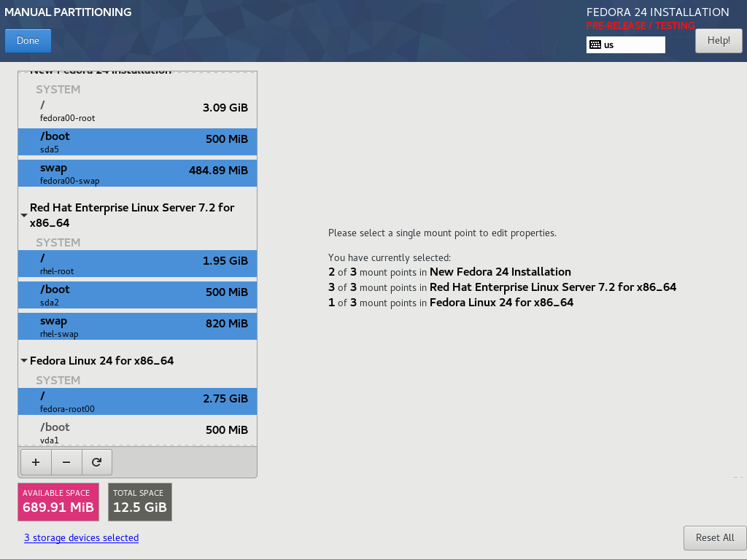Select the rhel-swap swap entry
The width and height of the screenshot is (747, 560).
[137, 327]
